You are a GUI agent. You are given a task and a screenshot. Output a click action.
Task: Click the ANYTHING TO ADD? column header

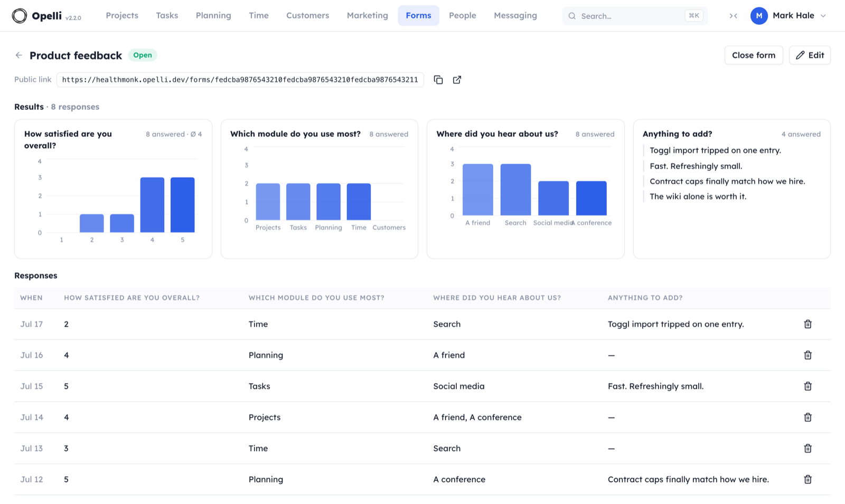coord(645,298)
